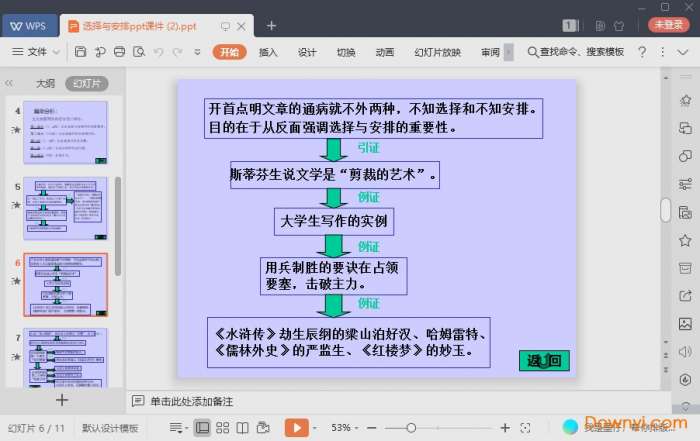Click 单击此处添加备注 notes area

pos(192,401)
